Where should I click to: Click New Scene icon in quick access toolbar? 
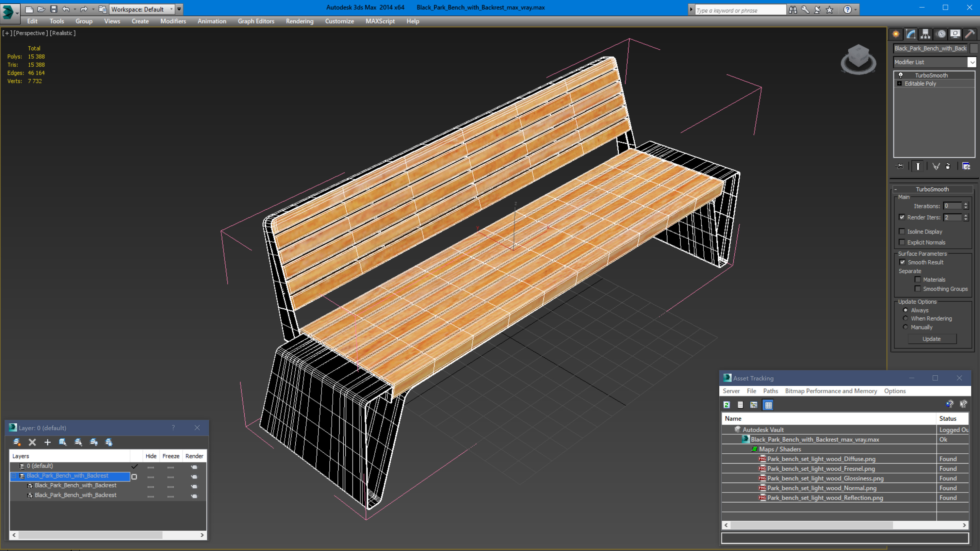(x=29, y=9)
